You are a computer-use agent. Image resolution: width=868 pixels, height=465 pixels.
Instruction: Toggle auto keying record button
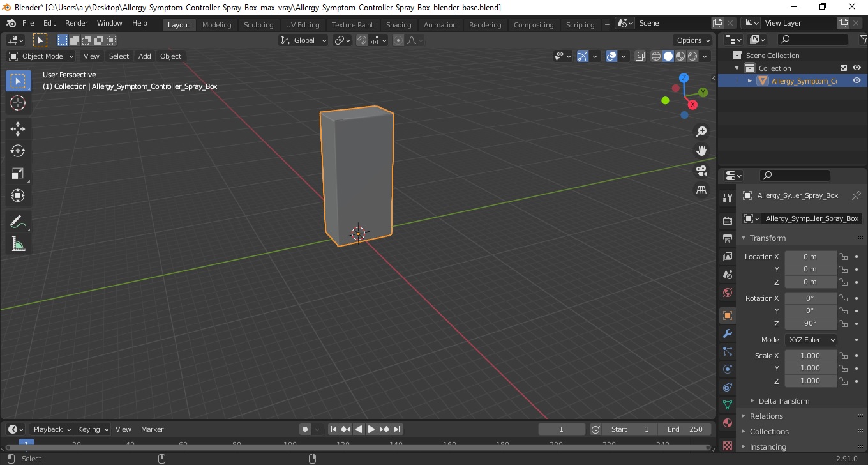point(305,429)
